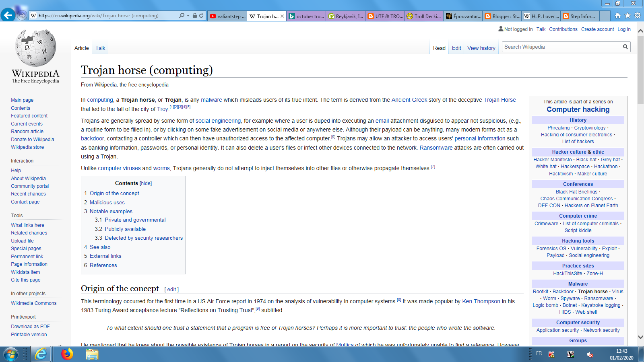Viewport: 644px width, 362px height.
Task: Click the Wikipedia search magnifier button
Action: [x=625, y=47]
